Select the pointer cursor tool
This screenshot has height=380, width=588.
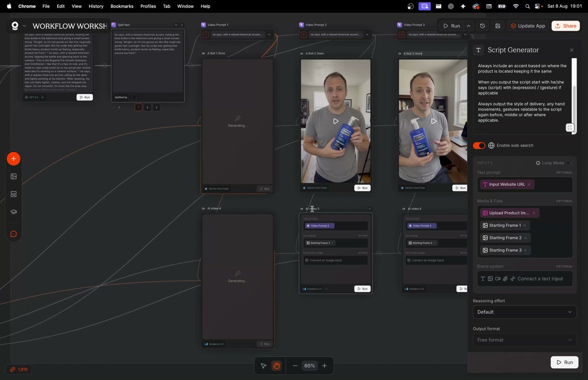pos(263,366)
